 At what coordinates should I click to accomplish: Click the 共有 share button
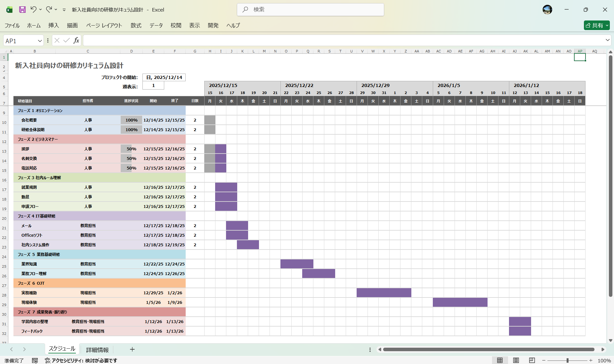(x=596, y=25)
